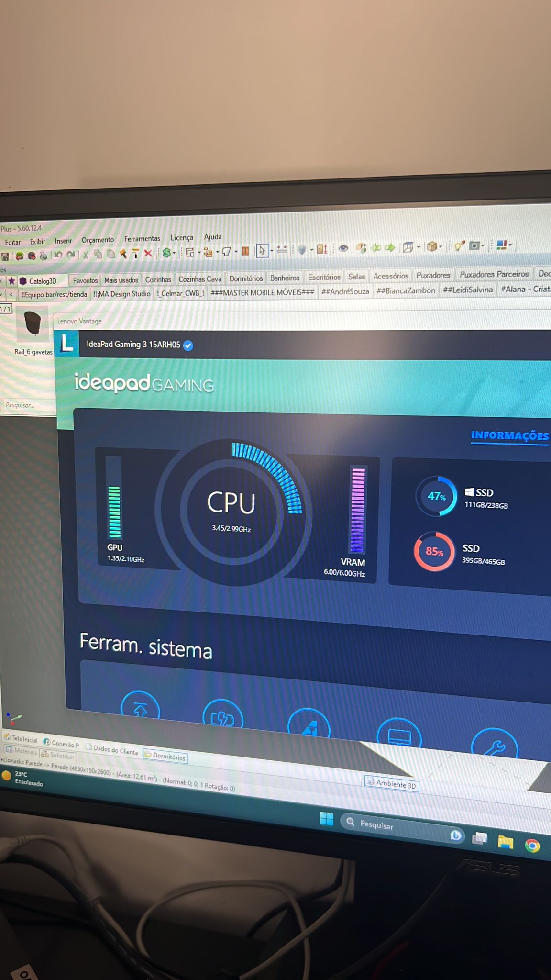The image size is (551, 980).
Task: Open the wrench system tool
Action: [x=495, y=744]
